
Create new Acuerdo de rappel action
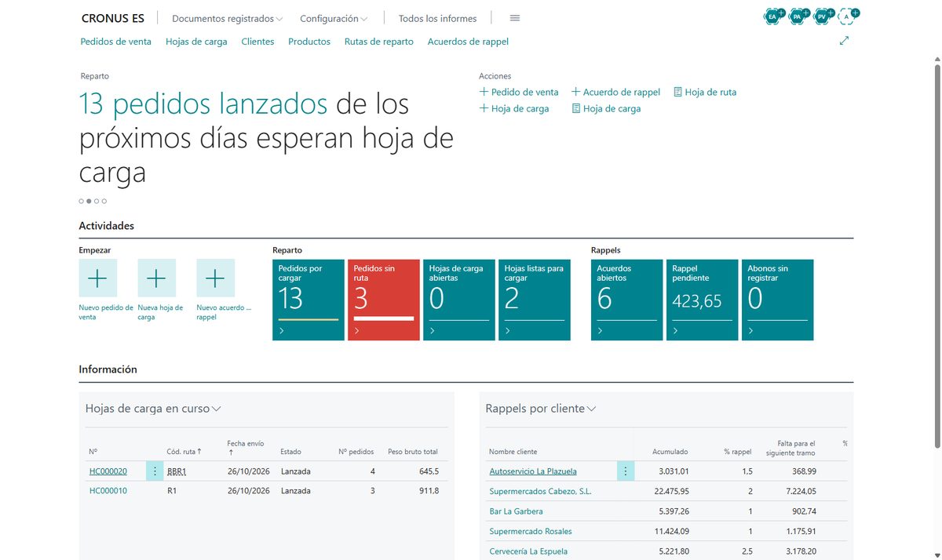[616, 92]
